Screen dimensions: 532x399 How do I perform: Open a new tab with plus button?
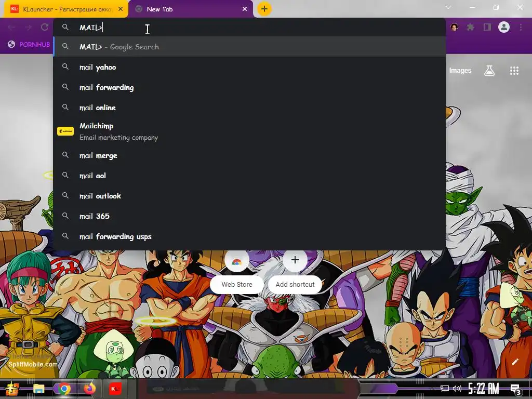(264, 9)
